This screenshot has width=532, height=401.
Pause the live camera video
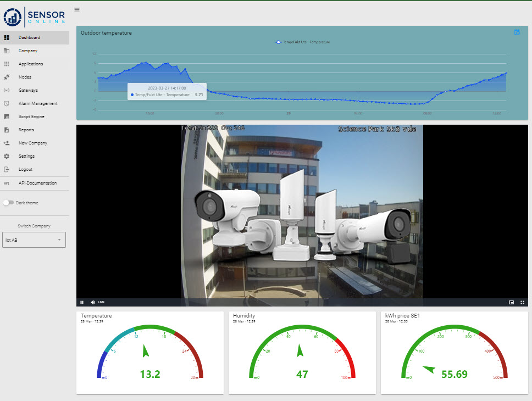pos(82,302)
